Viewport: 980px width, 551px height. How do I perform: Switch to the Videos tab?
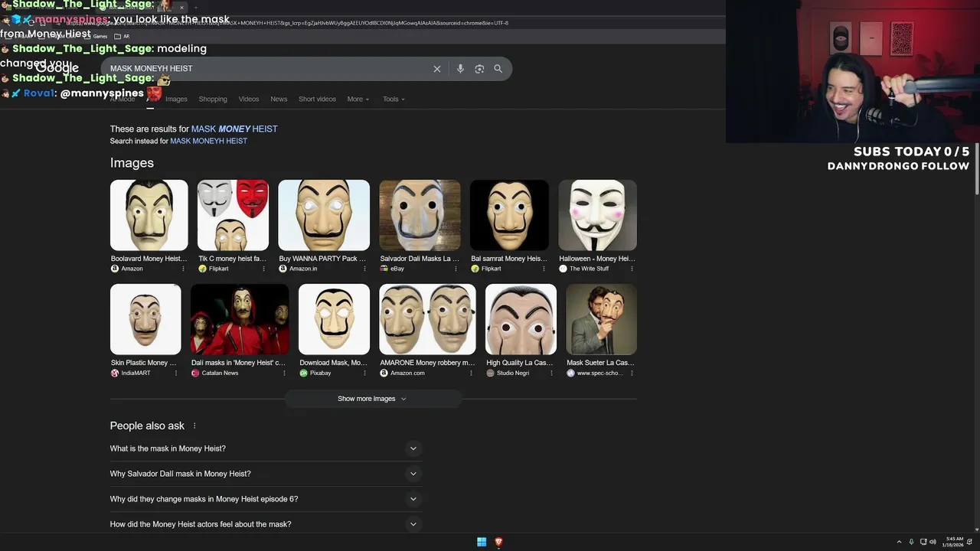(x=249, y=99)
